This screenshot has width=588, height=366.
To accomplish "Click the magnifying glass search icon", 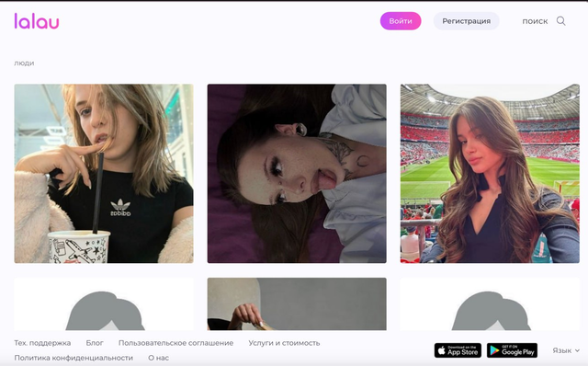I will [561, 21].
